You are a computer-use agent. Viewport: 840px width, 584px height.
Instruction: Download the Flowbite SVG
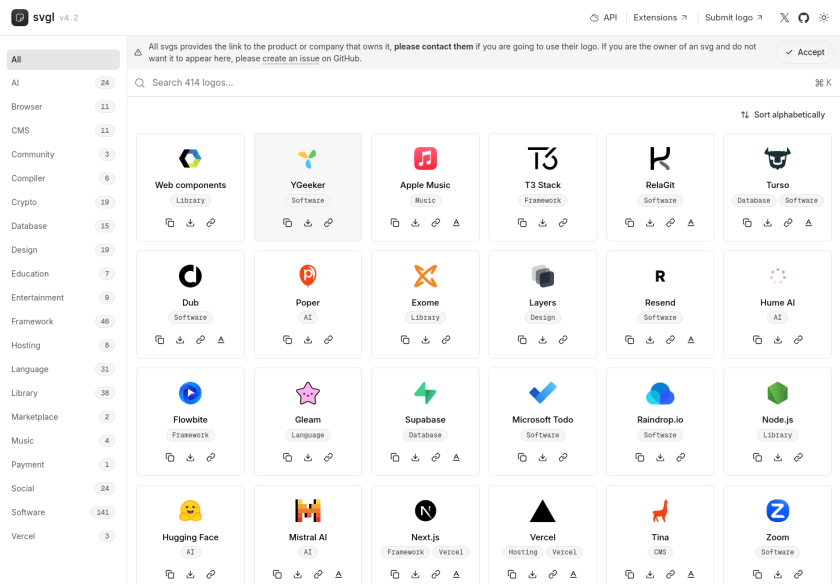pyautogui.click(x=190, y=458)
